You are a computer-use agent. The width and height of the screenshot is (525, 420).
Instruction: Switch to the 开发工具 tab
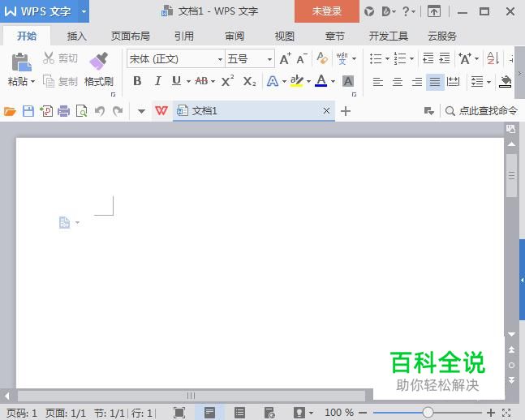389,36
